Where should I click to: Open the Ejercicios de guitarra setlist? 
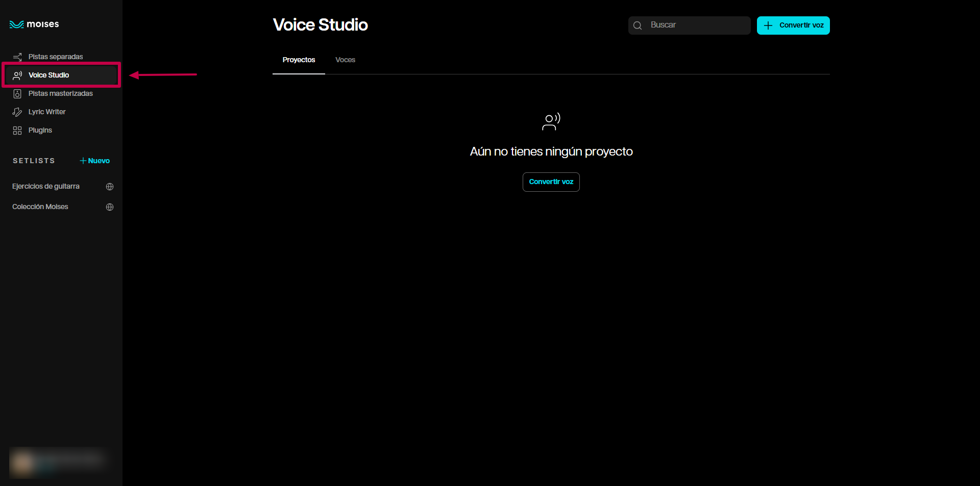coord(46,187)
